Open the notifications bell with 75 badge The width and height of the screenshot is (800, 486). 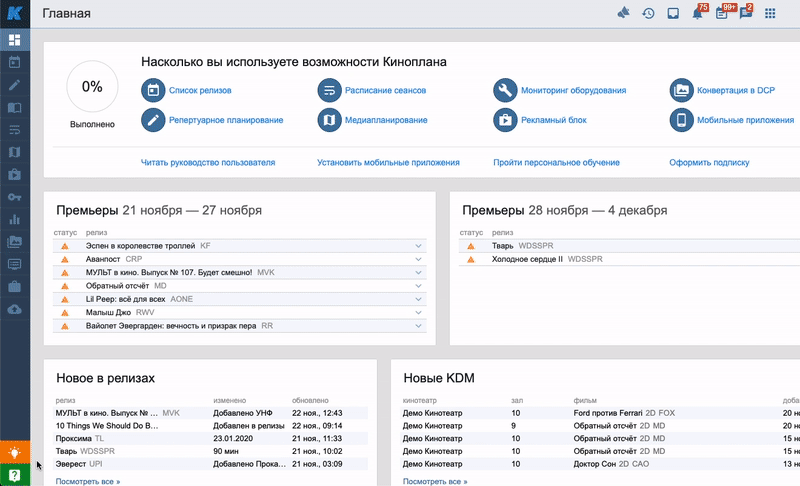pyautogui.click(x=697, y=14)
